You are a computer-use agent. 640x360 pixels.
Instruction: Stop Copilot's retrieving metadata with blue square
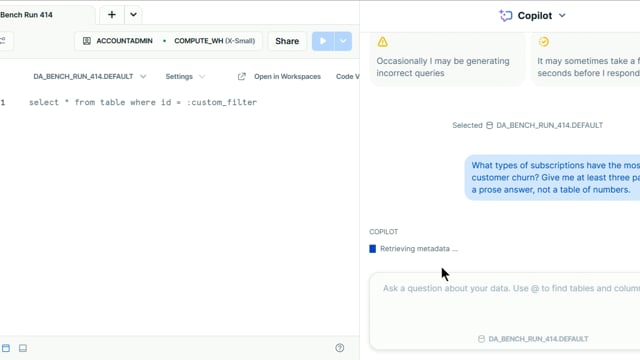[373, 249]
